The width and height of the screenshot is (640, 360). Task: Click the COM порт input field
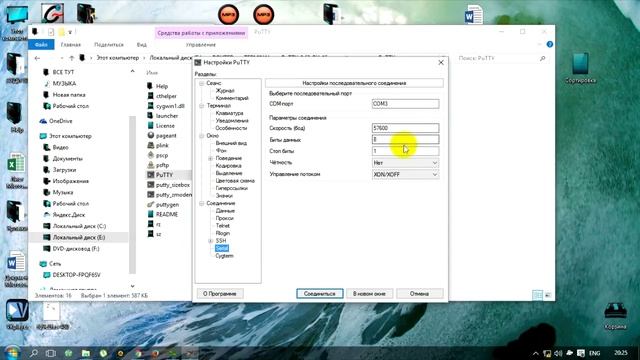(405, 104)
